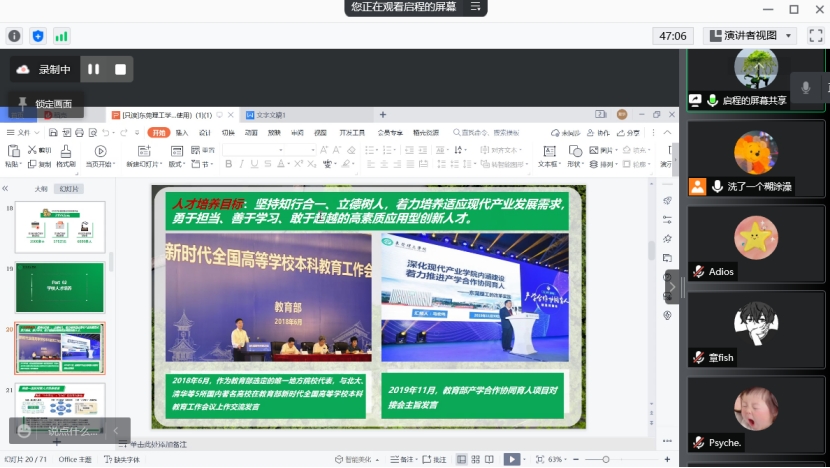The image size is (830, 468).
Task: Open the 演讲者视图 view dropdown
Action: point(751,36)
